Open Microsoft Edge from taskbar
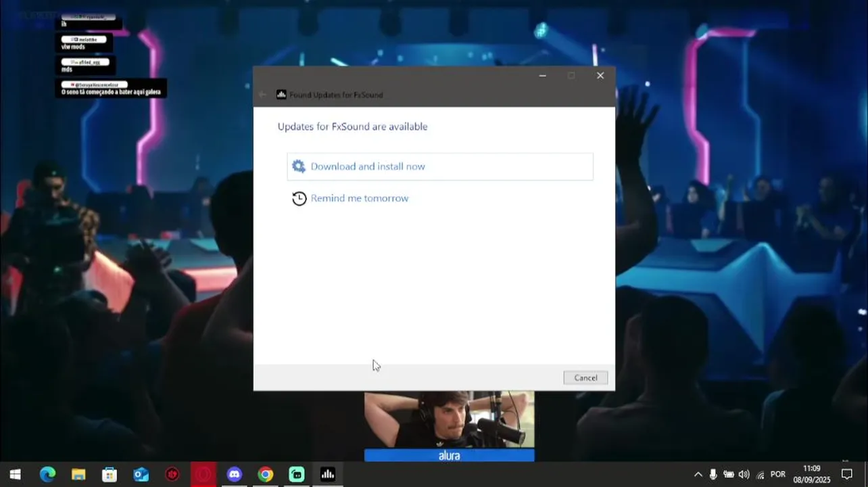Image resolution: width=868 pixels, height=487 pixels. click(47, 475)
